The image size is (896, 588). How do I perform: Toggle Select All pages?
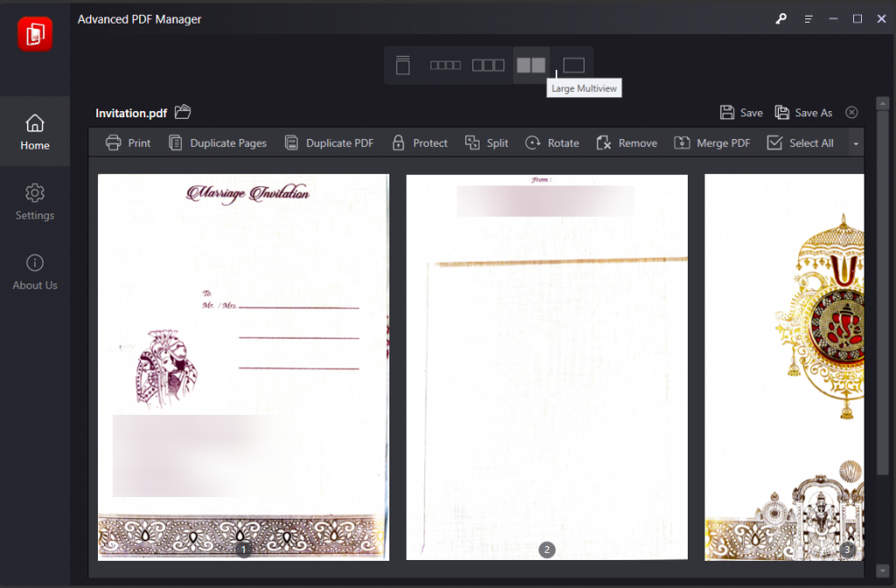(x=801, y=143)
